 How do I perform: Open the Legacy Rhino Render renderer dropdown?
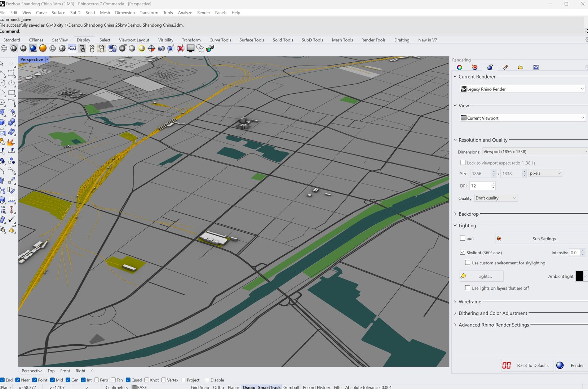522,89
